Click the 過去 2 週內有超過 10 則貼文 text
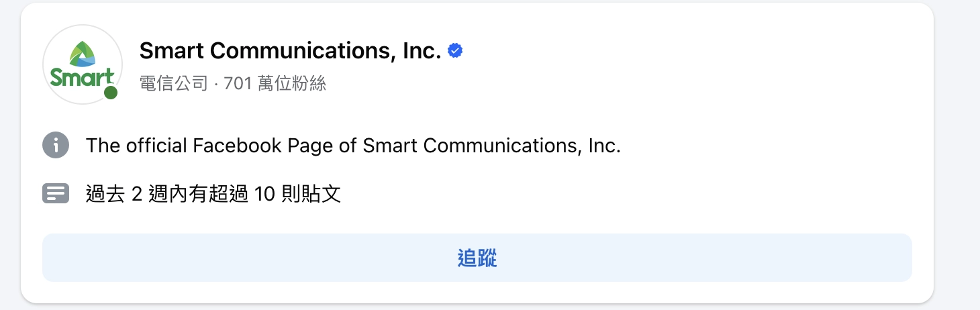Image resolution: width=980 pixels, height=310 pixels. pos(213,195)
